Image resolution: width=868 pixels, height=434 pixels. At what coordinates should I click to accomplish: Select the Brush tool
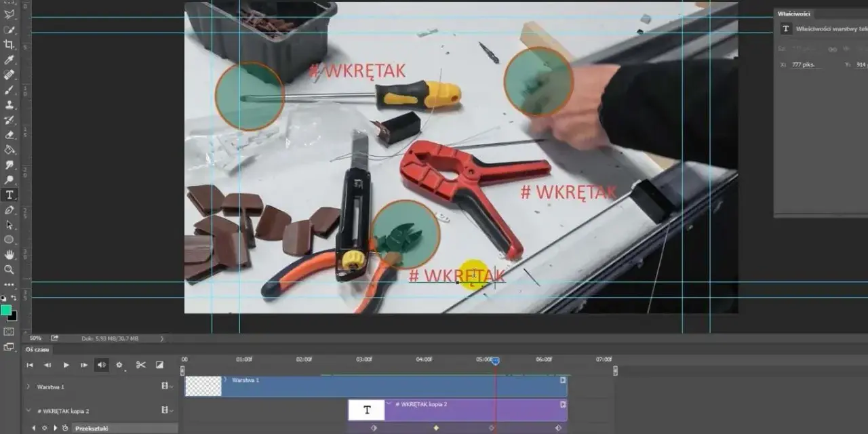coord(9,90)
